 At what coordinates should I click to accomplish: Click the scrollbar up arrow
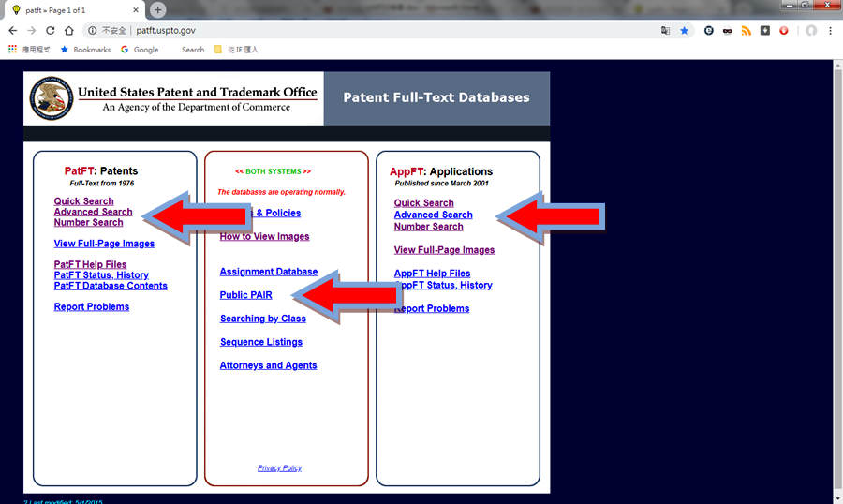click(838, 65)
